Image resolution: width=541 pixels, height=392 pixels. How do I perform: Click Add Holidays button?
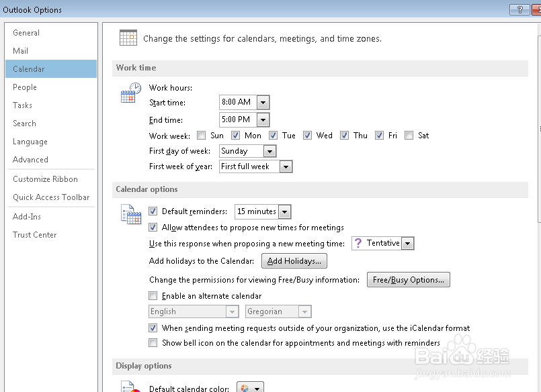[x=294, y=261]
